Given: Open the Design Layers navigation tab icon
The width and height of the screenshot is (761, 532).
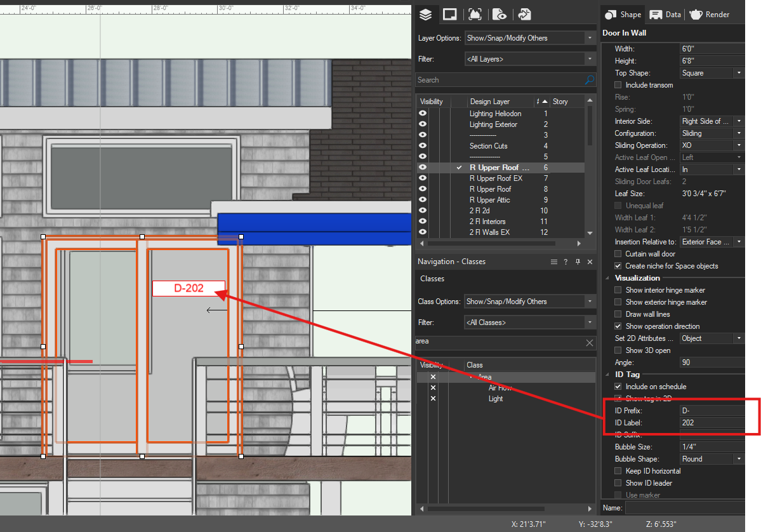Looking at the screenshot, I should 426,15.
